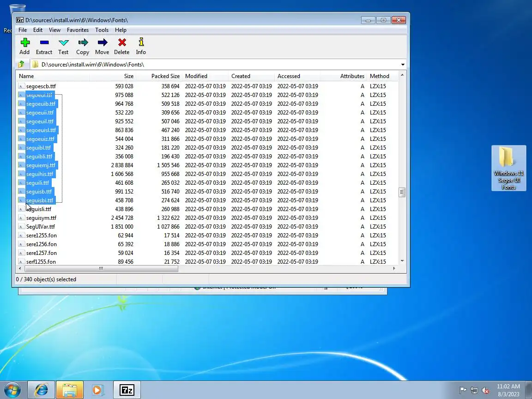Screen dimensions: 532x399
Task: Open Info for selected item
Action: [141, 46]
